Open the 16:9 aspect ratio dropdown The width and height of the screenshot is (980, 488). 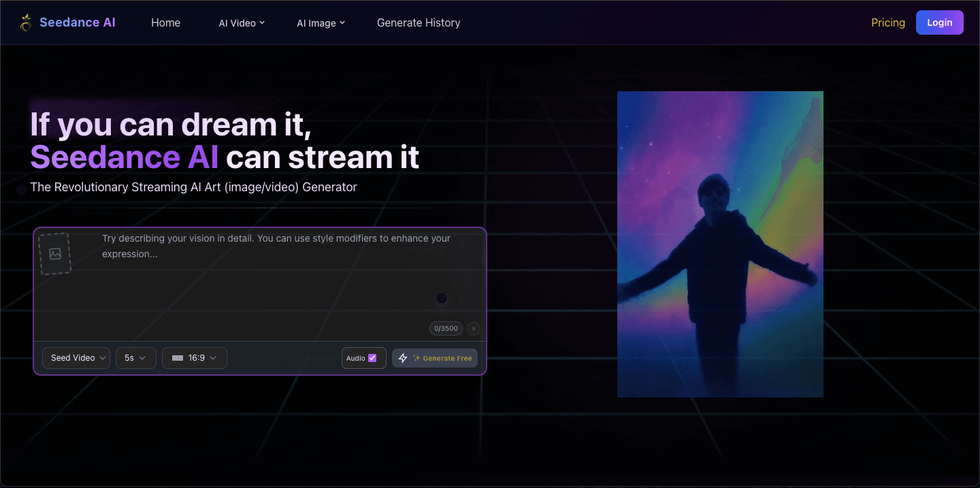195,358
